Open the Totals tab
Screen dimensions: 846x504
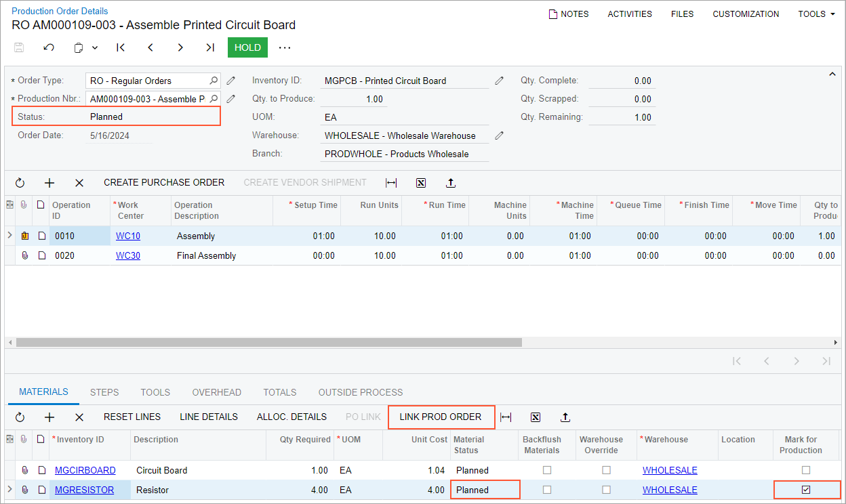click(280, 392)
